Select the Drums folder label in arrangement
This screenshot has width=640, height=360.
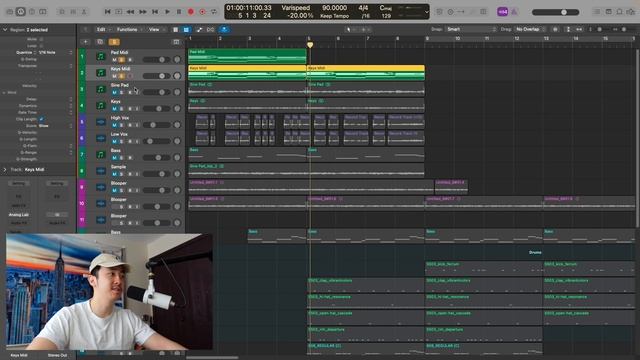pos(535,252)
